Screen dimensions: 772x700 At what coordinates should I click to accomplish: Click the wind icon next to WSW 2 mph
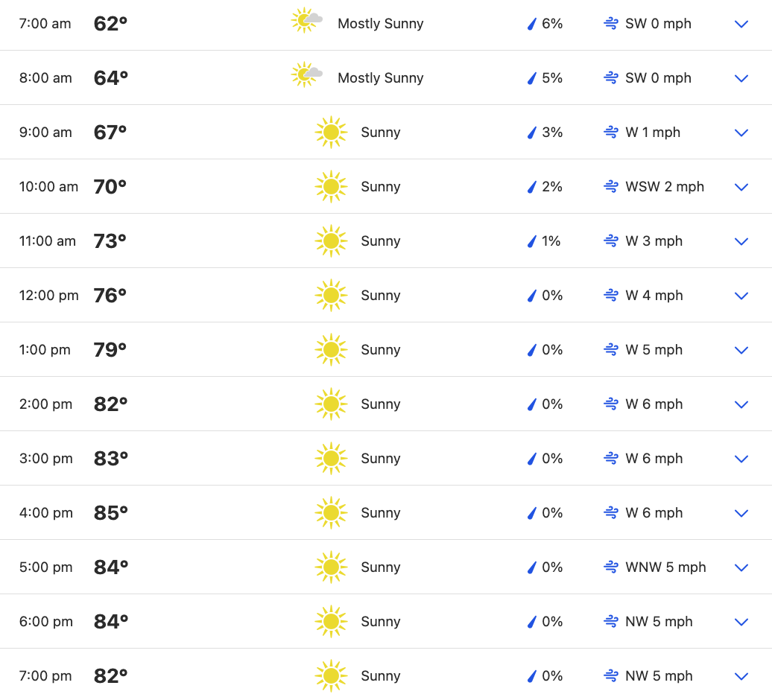click(611, 187)
